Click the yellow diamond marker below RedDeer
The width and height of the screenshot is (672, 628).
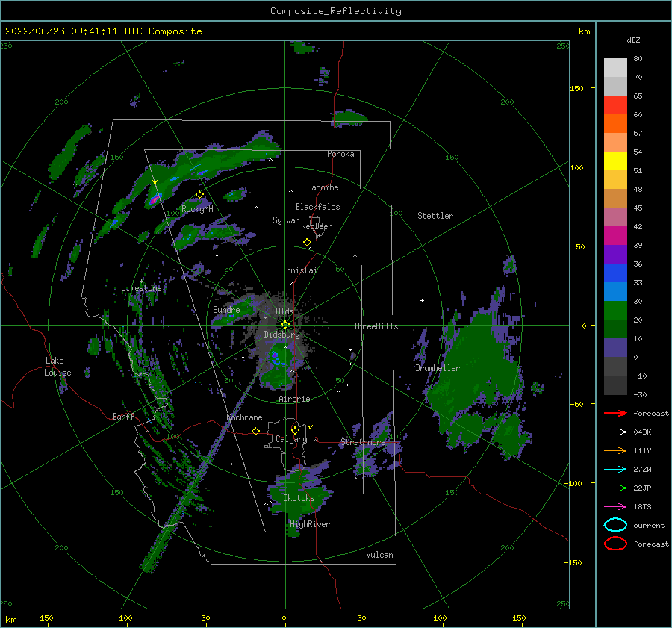308,243
